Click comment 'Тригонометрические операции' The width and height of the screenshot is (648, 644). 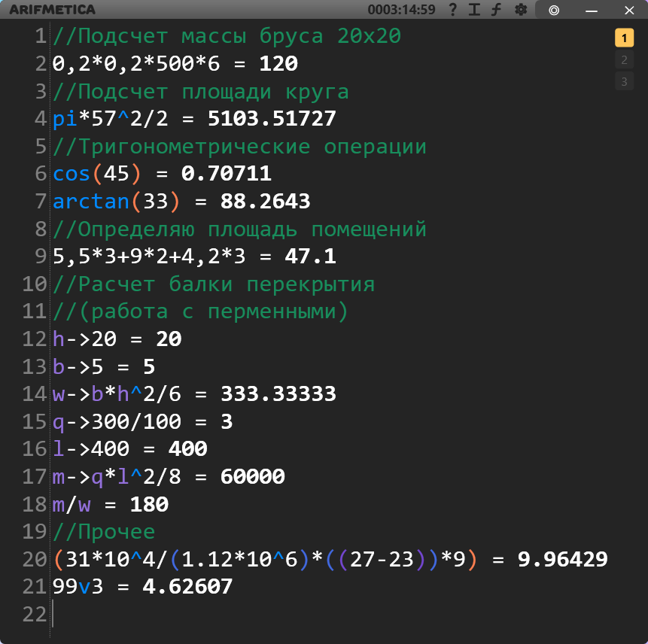coord(239,147)
